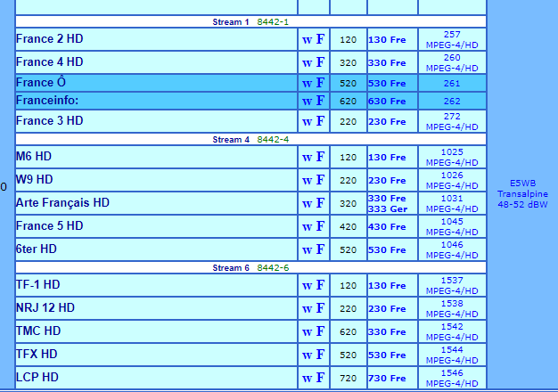Click video PID 420 in France 5 HD row
This screenshot has width=558, height=392.
(x=348, y=226)
